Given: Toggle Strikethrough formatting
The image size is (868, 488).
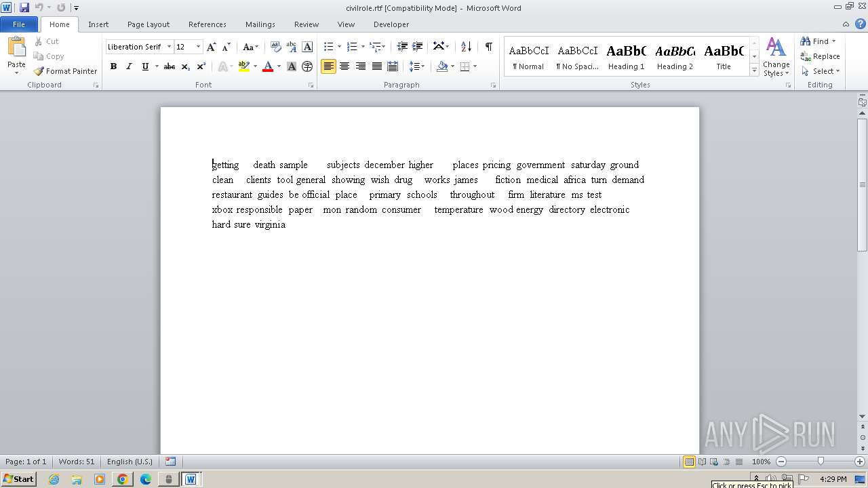Looking at the screenshot, I should (x=170, y=66).
